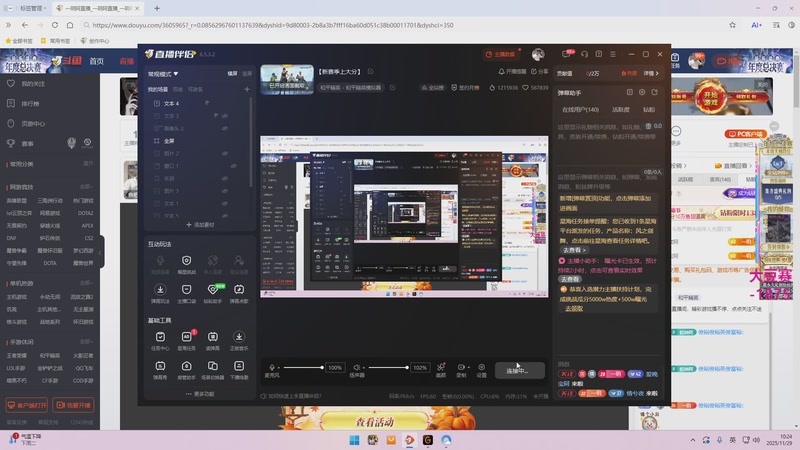Click edit icon beside game category tag

[x=392, y=88]
